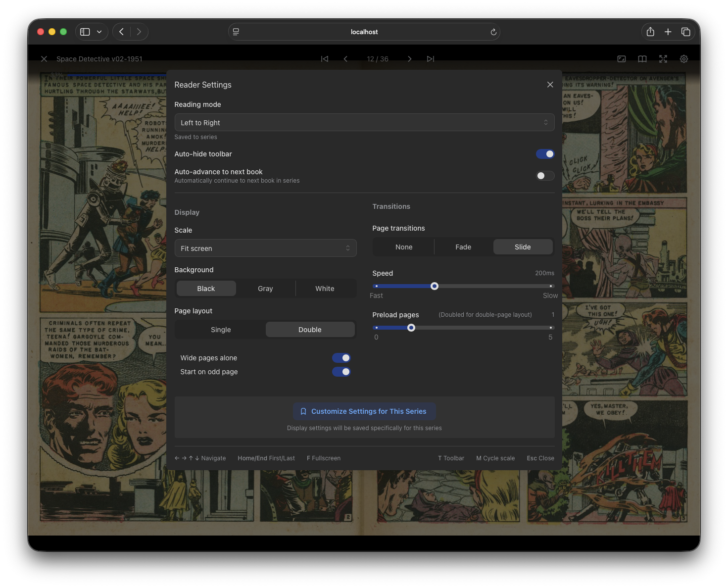The height and width of the screenshot is (588, 728).
Task: Advance to the next page
Action: click(409, 59)
